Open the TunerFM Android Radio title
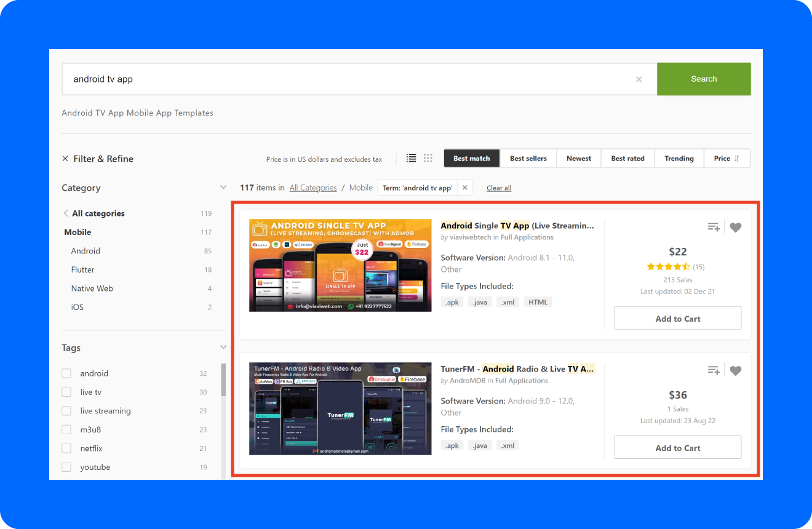Viewport: 812px width, 529px height. [x=518, y=369]
